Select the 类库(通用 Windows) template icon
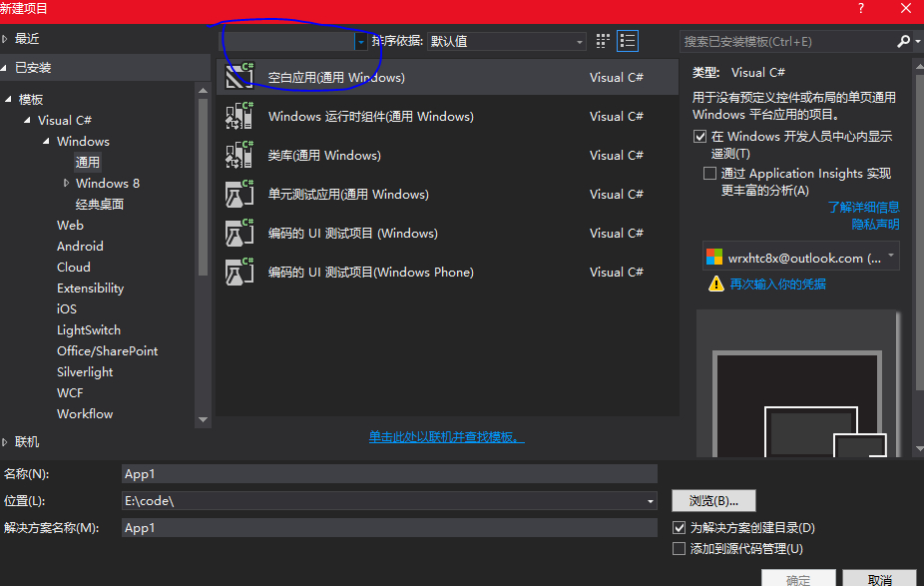 (x=239, y=155)
